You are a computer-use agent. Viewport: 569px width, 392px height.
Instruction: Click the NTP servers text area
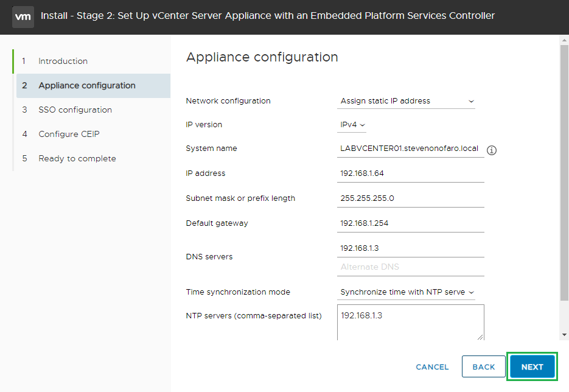(x=410, y=322)
